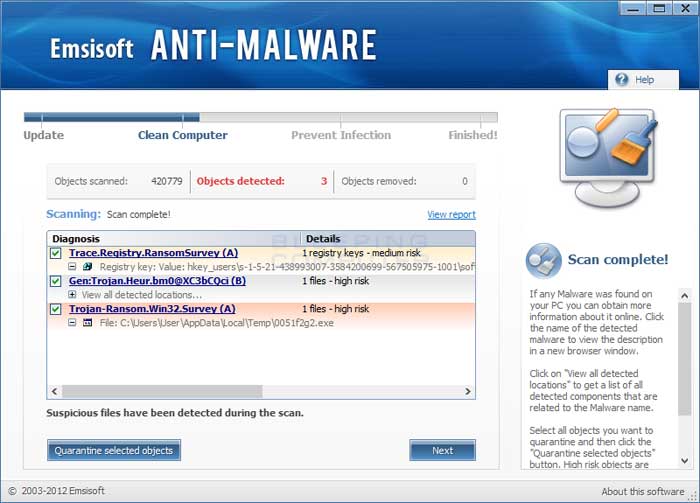Click the Next button

(442, 450)
